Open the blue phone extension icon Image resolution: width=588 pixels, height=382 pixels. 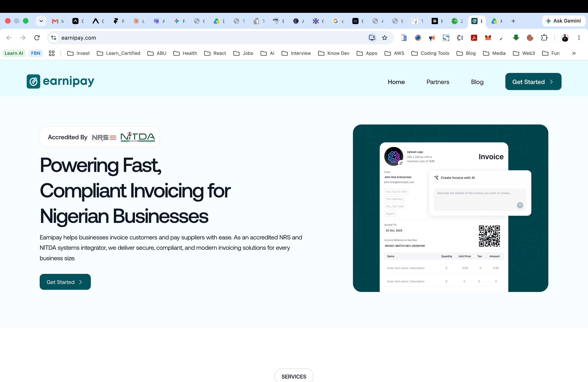pyautogui.click(x=404, y=38)
